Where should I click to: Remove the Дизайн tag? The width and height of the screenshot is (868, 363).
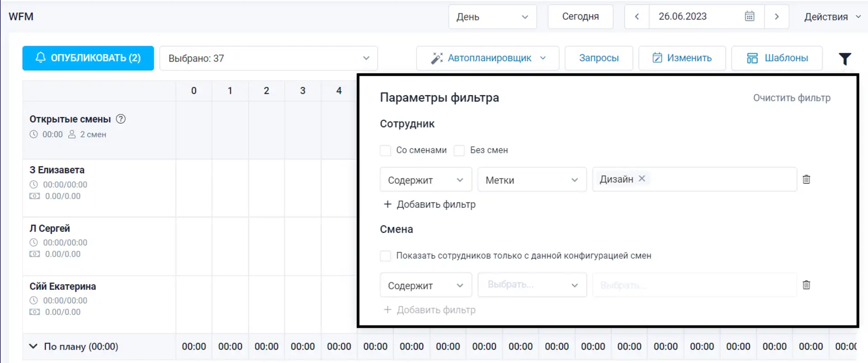[x=642, y=179]
